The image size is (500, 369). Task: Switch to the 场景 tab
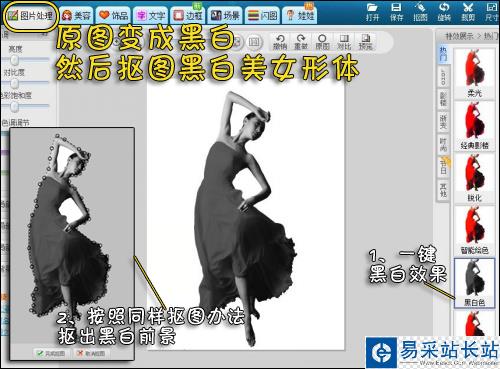225,15
